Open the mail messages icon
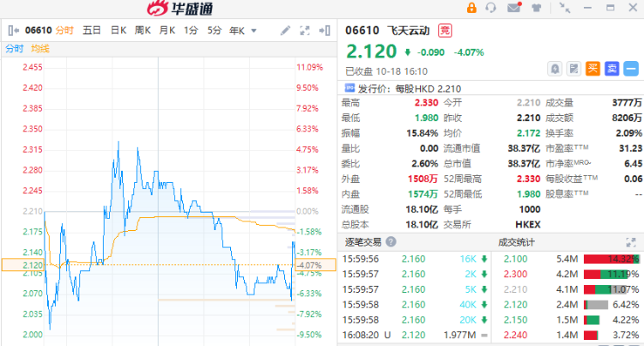This screenshot has height=346, width=644. tap(513, 8)
